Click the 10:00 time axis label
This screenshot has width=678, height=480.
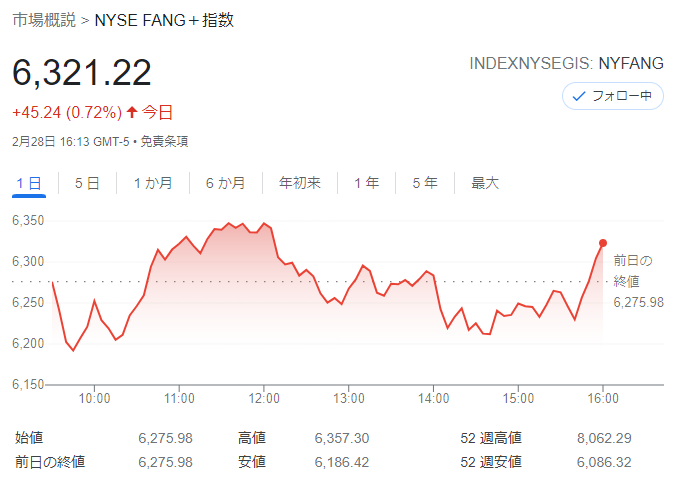(94, 398)
